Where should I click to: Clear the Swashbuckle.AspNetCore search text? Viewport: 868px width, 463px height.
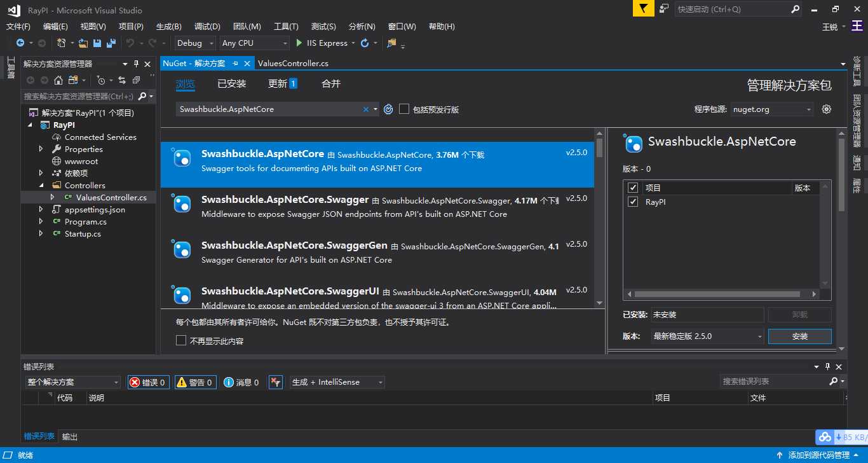366,109
